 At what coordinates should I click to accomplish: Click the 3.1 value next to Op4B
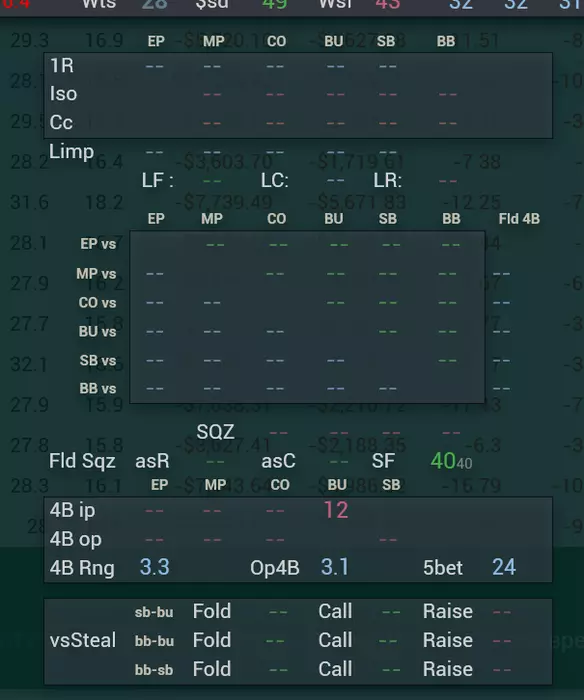pos(335,567)
